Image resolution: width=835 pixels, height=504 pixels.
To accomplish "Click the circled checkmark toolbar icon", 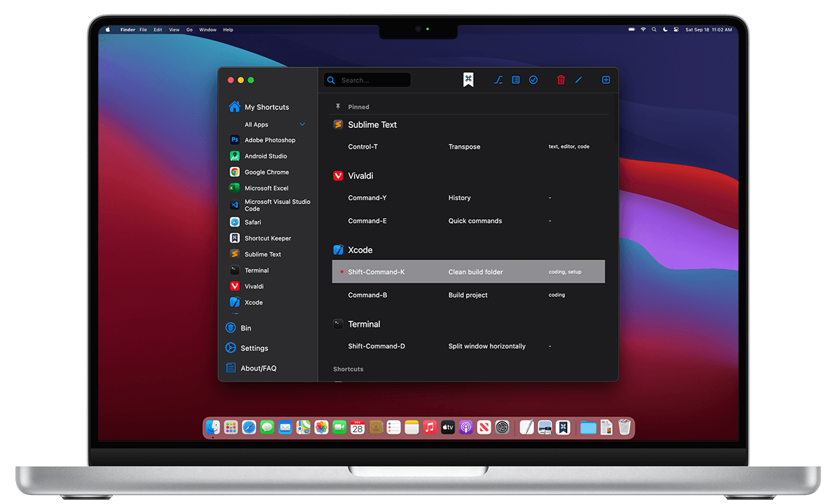I will point(533,80).
